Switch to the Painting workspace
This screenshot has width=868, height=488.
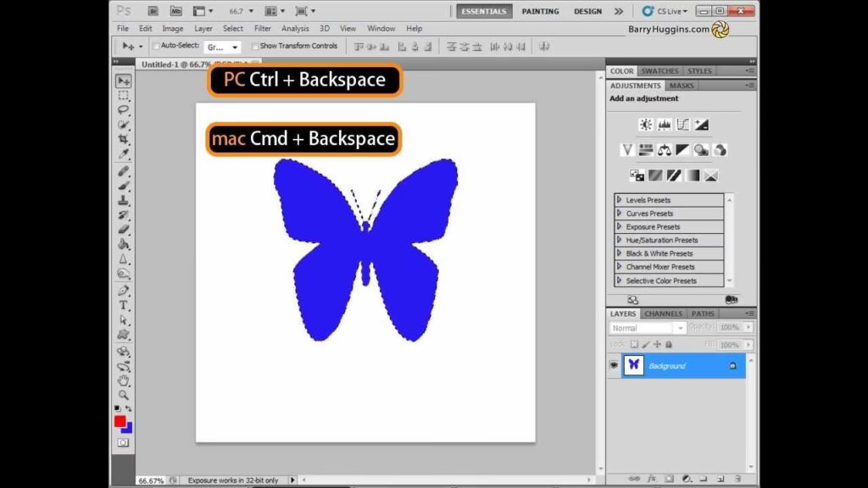tap(540, 11)
